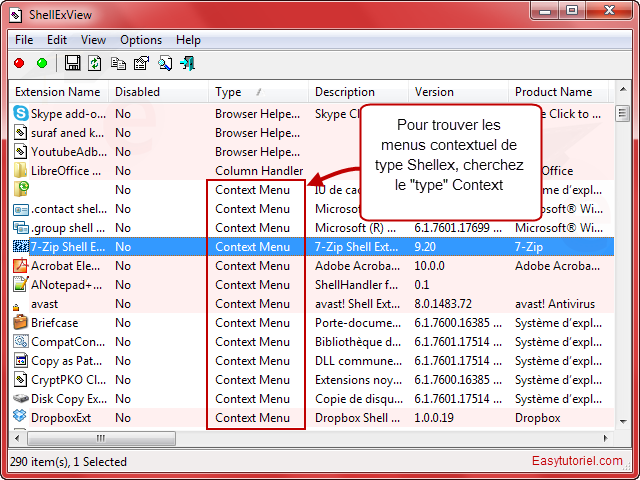Click the Acrobat Elements PDF icon
The height and width of the screenshot is (480, 640).
coord(20,266)
